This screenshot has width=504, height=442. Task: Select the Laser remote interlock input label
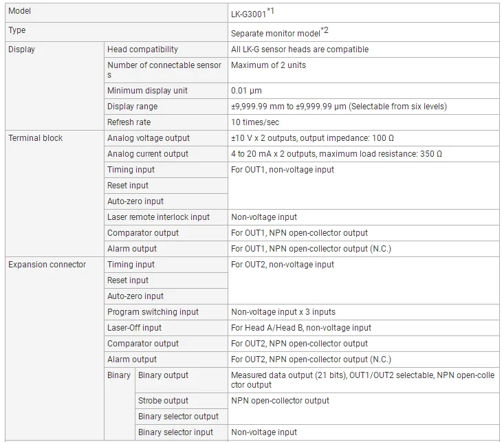point(158,217)
